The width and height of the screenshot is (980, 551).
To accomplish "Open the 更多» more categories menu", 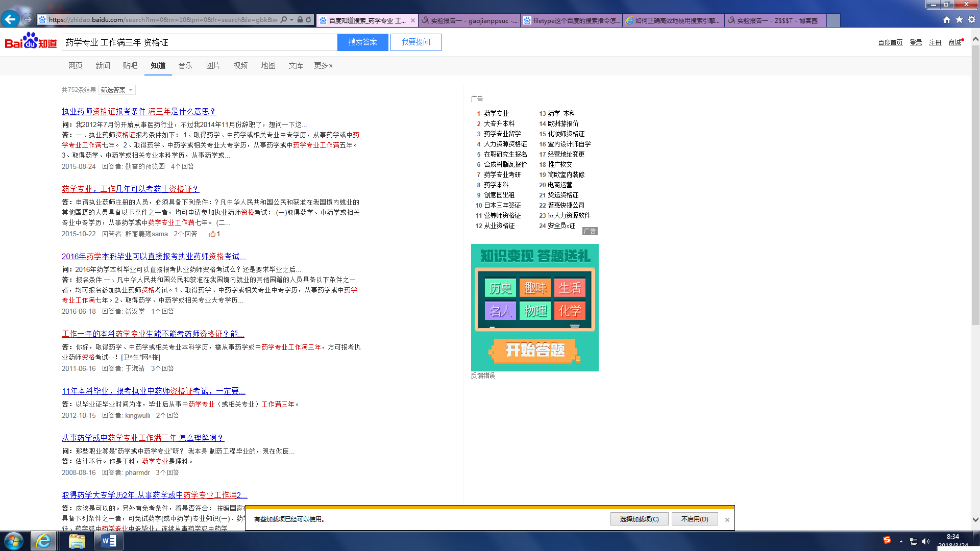I will (x=323, y=65).
